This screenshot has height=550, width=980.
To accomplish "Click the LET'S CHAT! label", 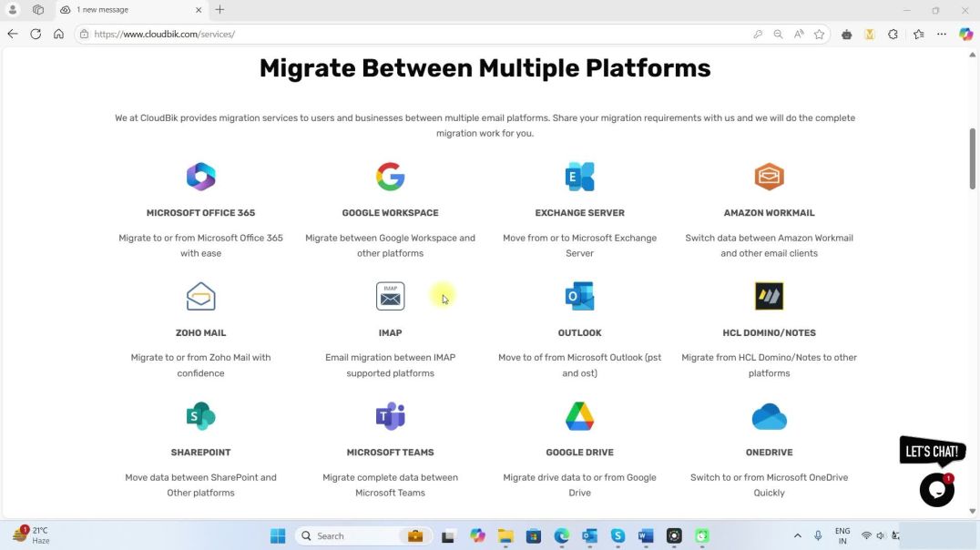I will pos(932,451).
